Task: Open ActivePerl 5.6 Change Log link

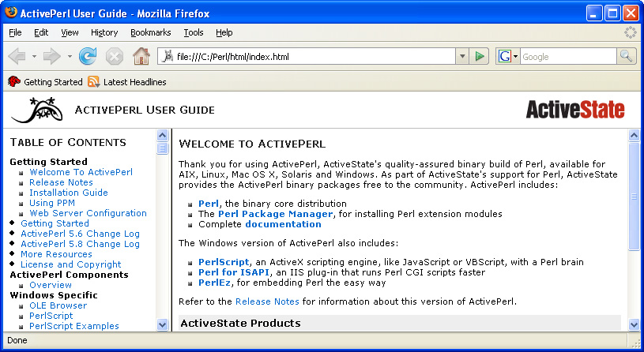Action: (x=80, y=234)
